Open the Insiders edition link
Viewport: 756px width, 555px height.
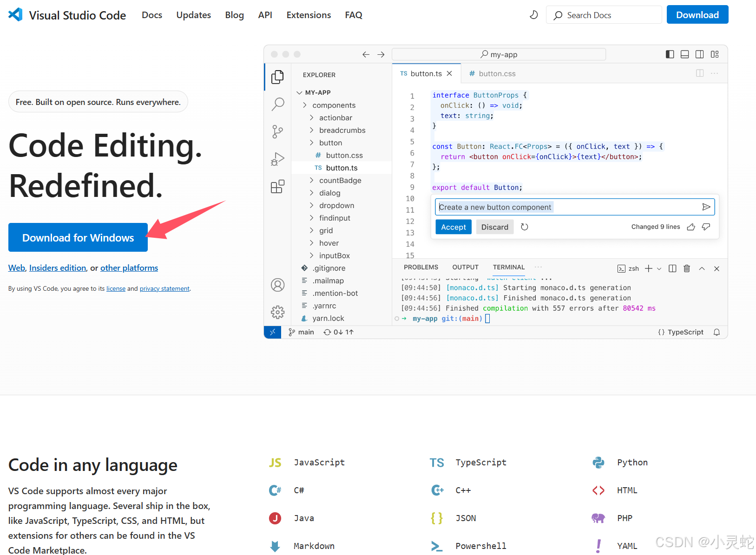58,268
